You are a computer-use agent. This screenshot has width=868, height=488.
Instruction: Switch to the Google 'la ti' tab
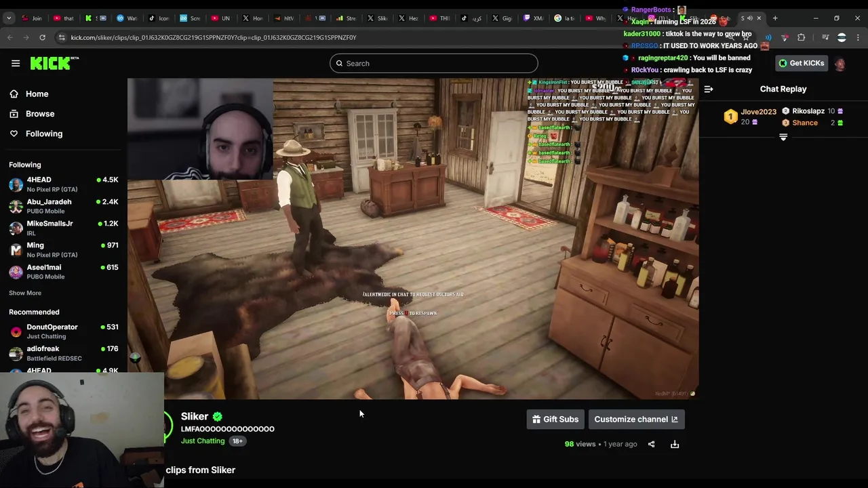click(x=566, y=18)
